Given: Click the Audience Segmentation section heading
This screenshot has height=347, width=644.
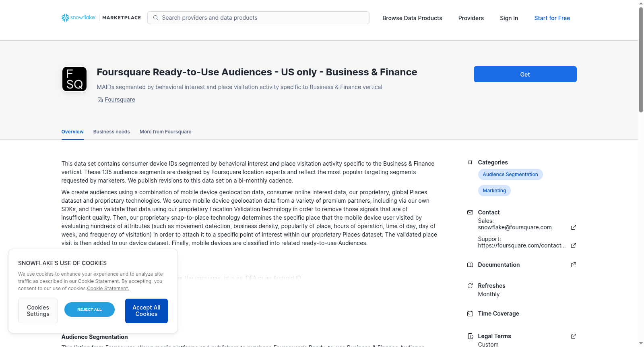Looking at the screenshot, I should click(95, 337).
